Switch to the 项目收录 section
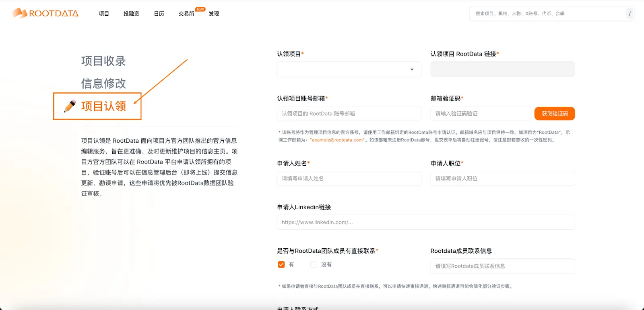Image resolution: width=644 pixels, height=310 pixels. 103,61
